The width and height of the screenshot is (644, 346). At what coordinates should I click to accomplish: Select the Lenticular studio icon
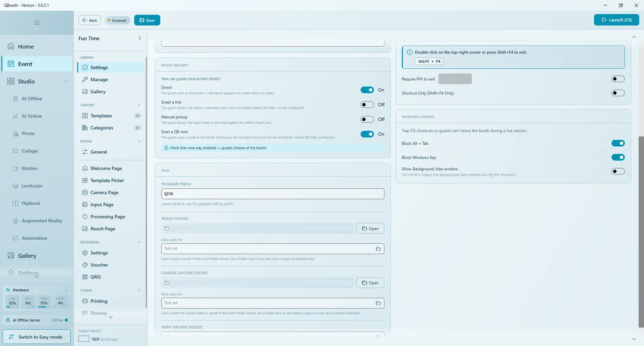click(x=15, y=186)
